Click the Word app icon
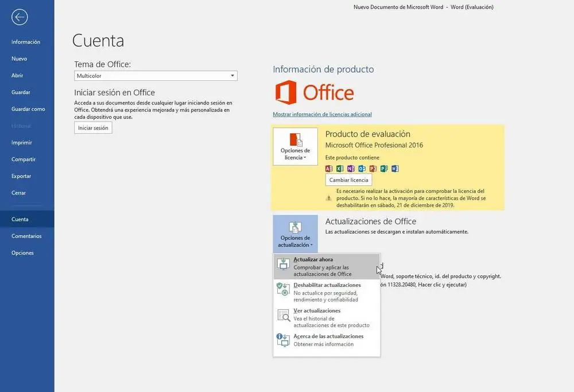Image resolution: width=574 pixels, height=392 pixels. coord(395,168)
